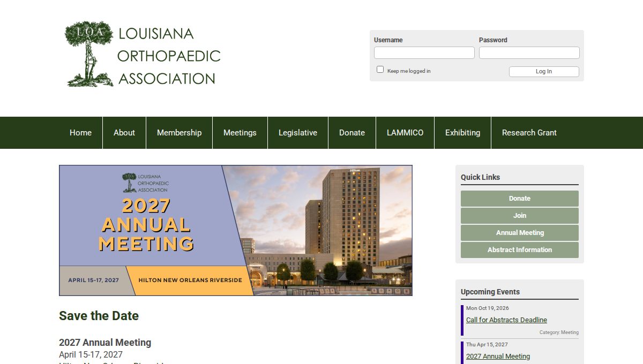Click the Thu Apr 15, 2027 date text
This screenshot has width=643, height=364.
coord(487,345)
